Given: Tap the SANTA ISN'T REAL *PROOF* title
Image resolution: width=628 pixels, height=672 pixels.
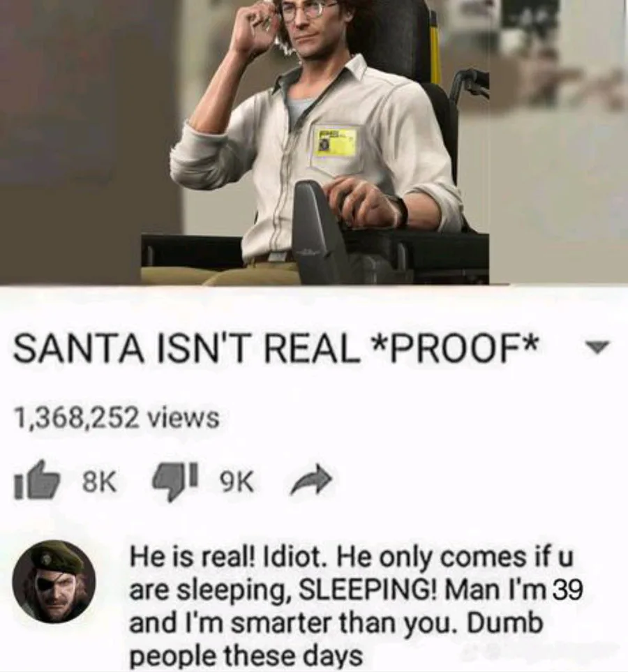Looking at the screenshot, I should point(275,345).
